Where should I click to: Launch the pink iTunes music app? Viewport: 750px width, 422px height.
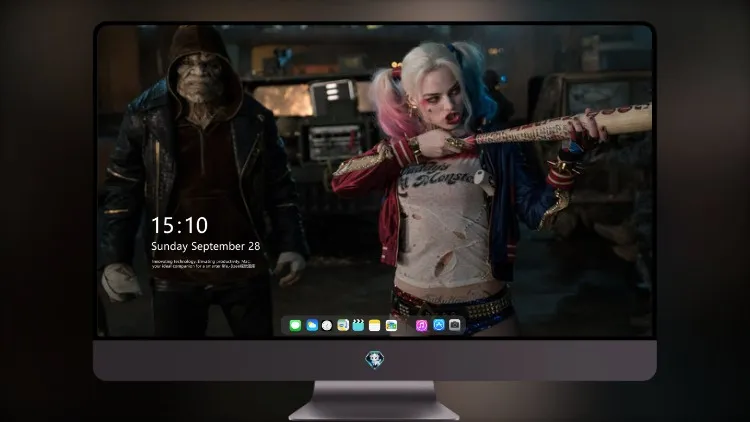coord(421,326)
